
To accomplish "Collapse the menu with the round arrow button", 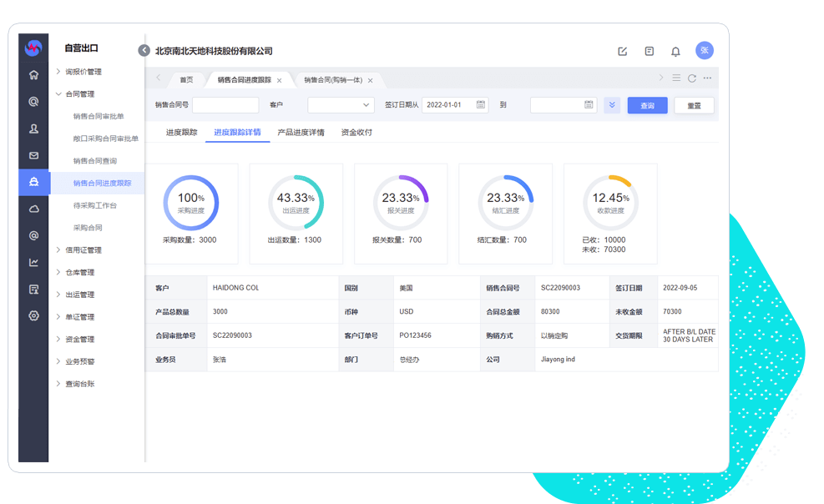I will 144,51.
